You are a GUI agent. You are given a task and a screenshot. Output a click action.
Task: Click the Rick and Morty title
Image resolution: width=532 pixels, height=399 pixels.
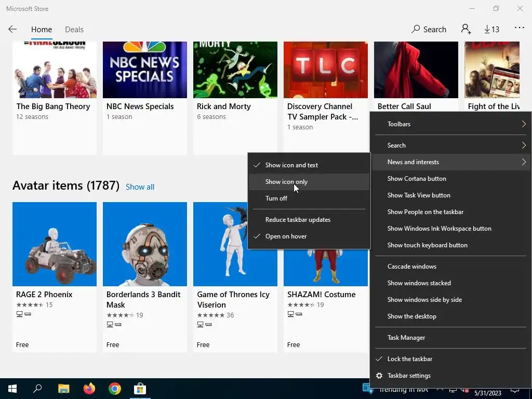(x=223, y=107)
